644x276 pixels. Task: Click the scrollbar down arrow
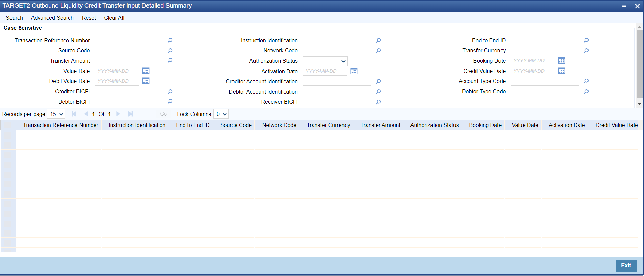(640, 104)
